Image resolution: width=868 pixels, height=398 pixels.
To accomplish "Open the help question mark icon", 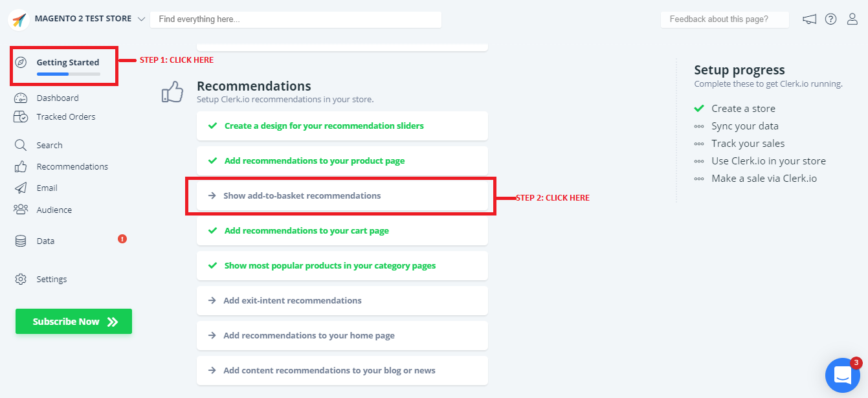I will 831,19.
